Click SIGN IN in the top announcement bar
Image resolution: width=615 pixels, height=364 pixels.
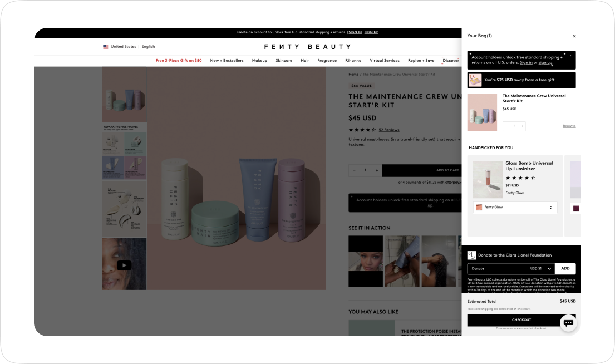355,32
